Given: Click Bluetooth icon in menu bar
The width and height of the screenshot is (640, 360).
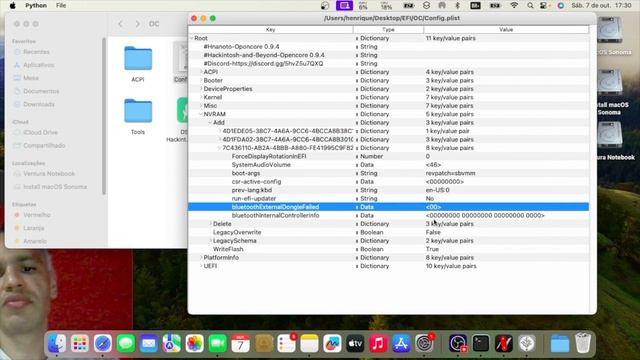Looking at the screenshot, I should coord(458,5).
